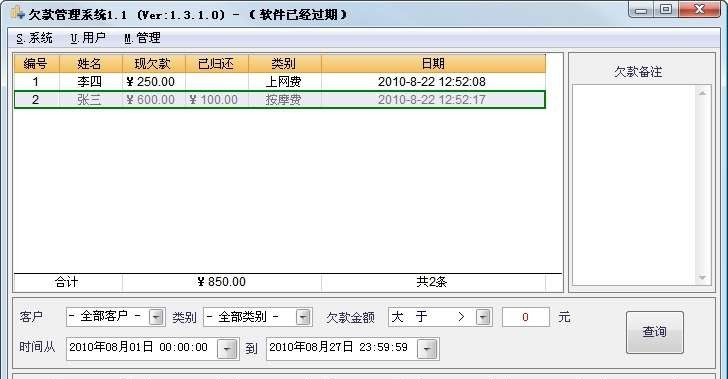Click the application icon in title bar
This screenshot has width=728, height=379.
(18, 13)
